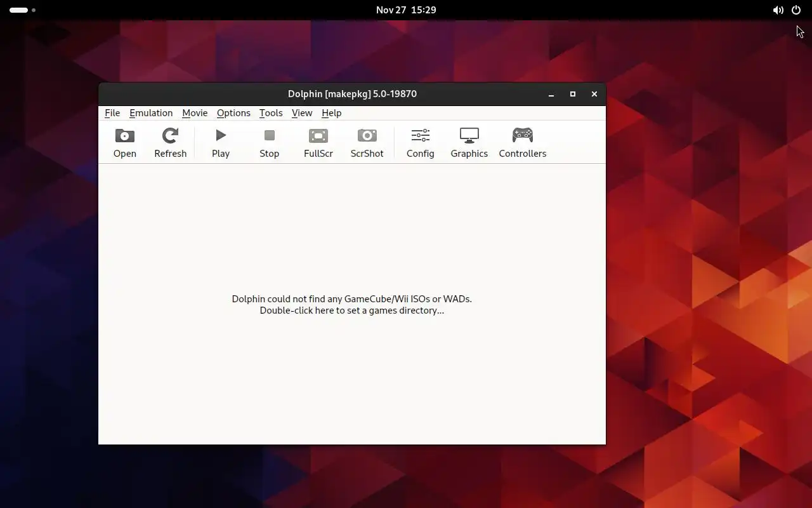Close the Dolphin window
812x508 pixels.
[594, 94]
